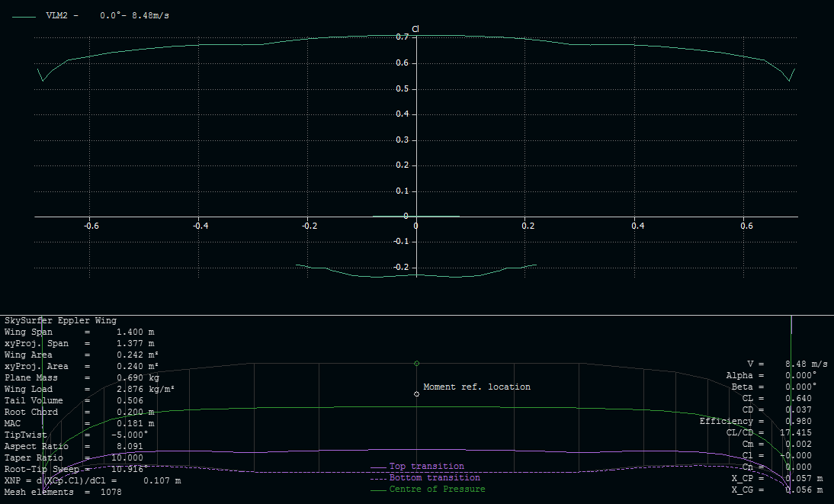Click the Cl axis title above the graph
The image size is (834, 504).
(x=415, y=30)
